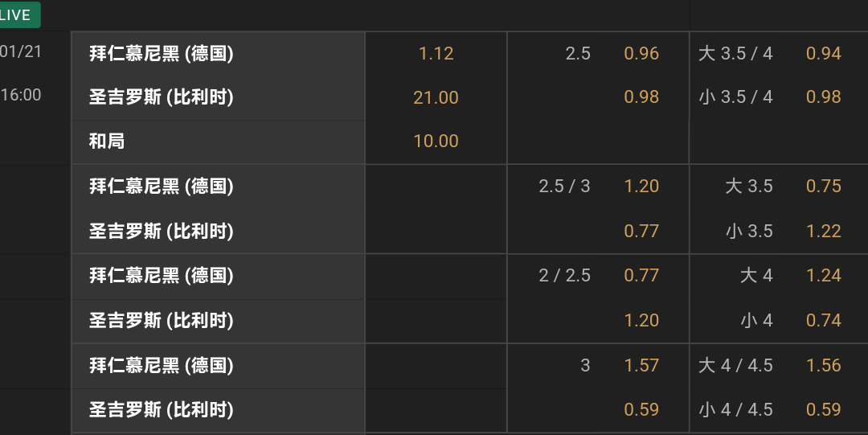Select 1.20 odds on 2.5 / 3 handicap
The height and width of the screenshot is (435, 868).
(641, 187)
